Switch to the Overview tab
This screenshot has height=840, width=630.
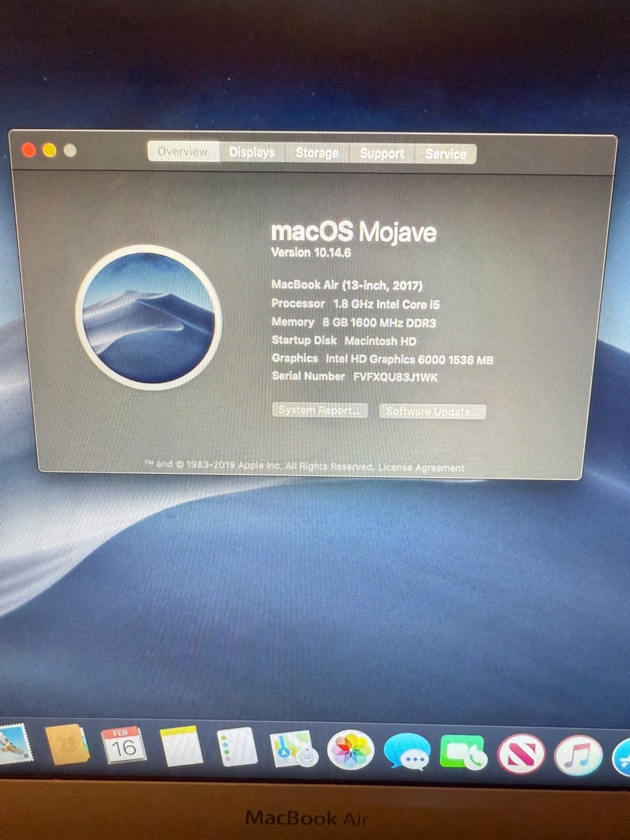point(183,152)
